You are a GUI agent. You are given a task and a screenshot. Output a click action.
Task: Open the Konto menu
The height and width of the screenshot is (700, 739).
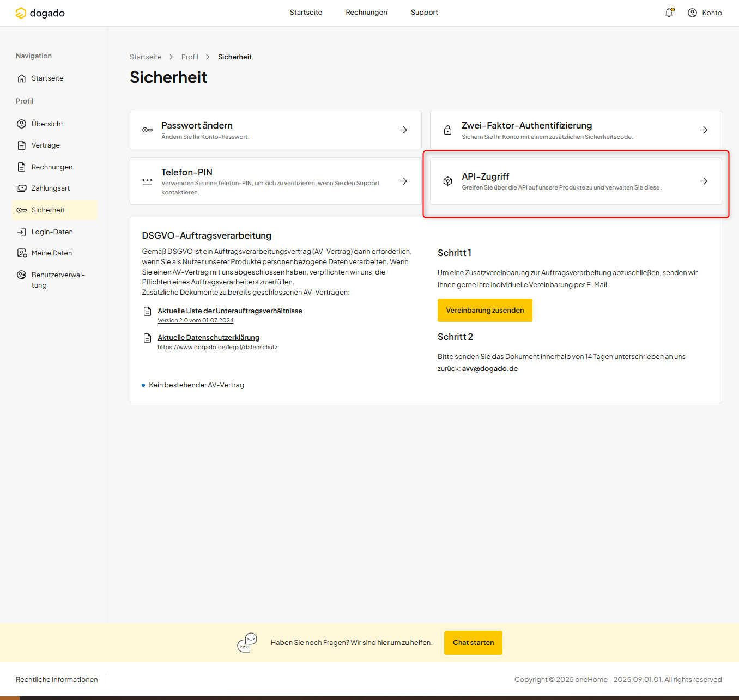pos(705,13)
